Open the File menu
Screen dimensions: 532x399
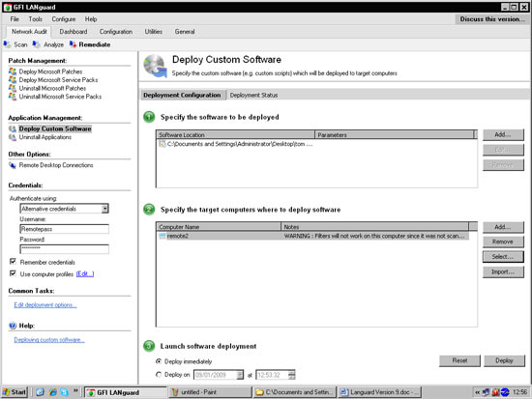click(15, 19)
